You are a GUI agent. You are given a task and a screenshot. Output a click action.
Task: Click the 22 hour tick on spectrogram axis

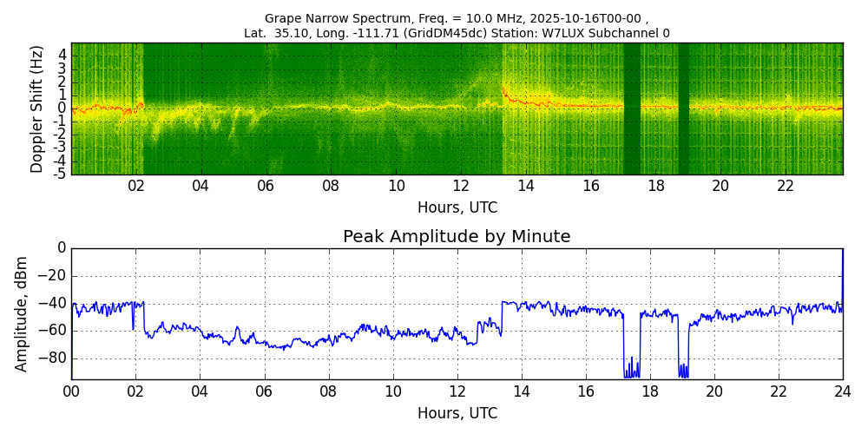click(x=786, y=186)
